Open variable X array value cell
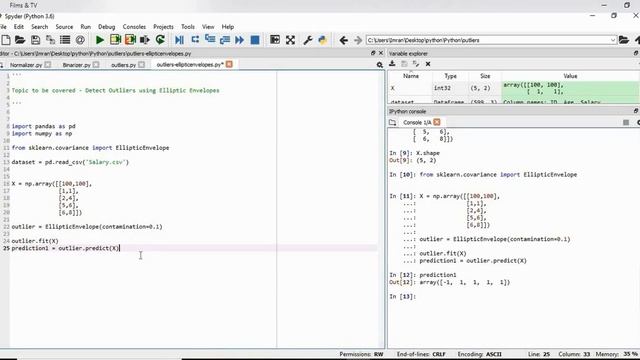Screen dimensions: 640x360 point(570,89)
